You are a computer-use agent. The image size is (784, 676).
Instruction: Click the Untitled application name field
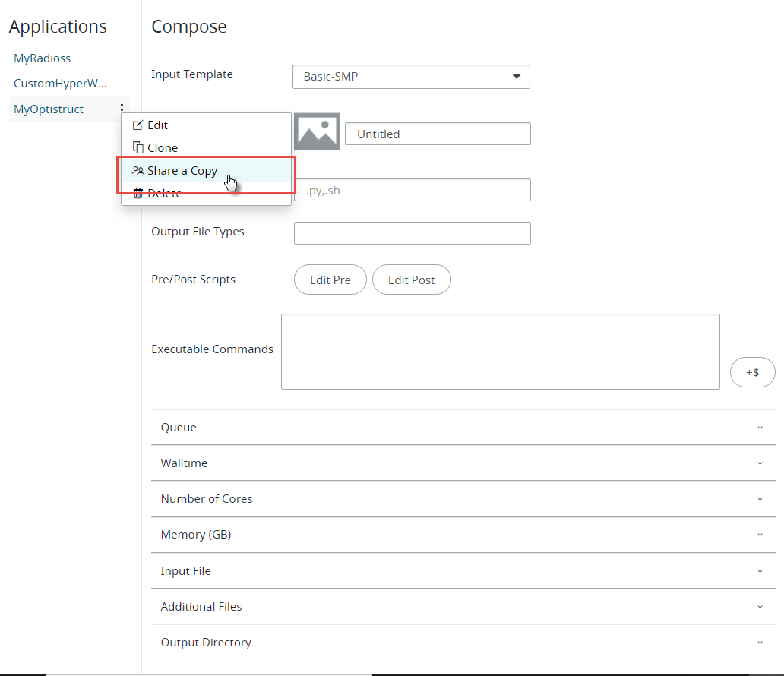(x=438, y=134)
